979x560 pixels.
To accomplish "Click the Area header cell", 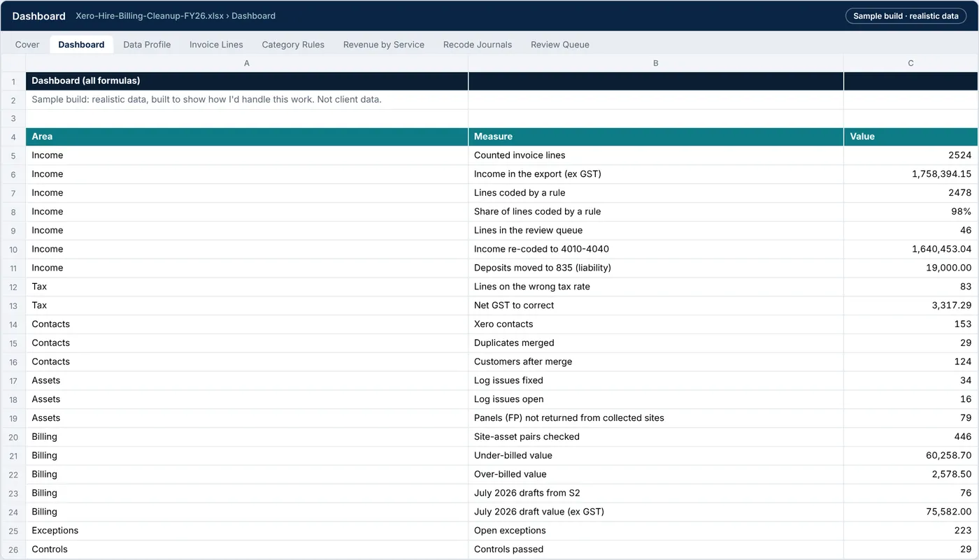I will pyautogui.click(x=247, y=137).
